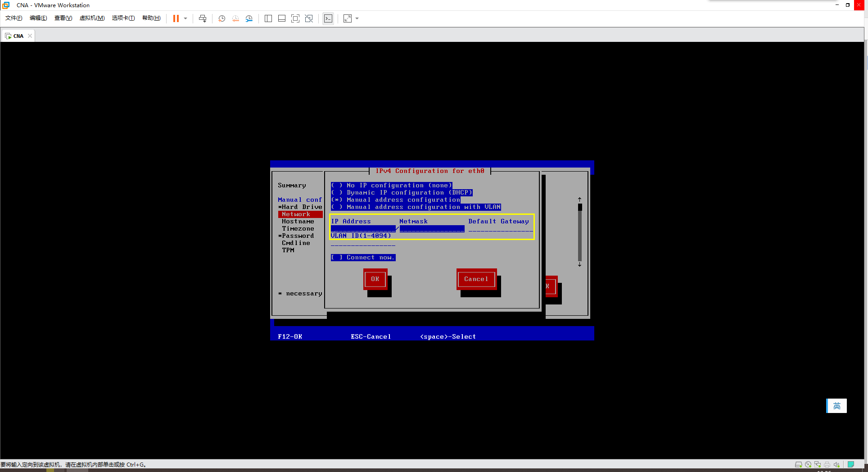Select Manual address configuration with VLAN
Image resolution: width=868 pixels, height=472 pixels.
tap(416, 207)
